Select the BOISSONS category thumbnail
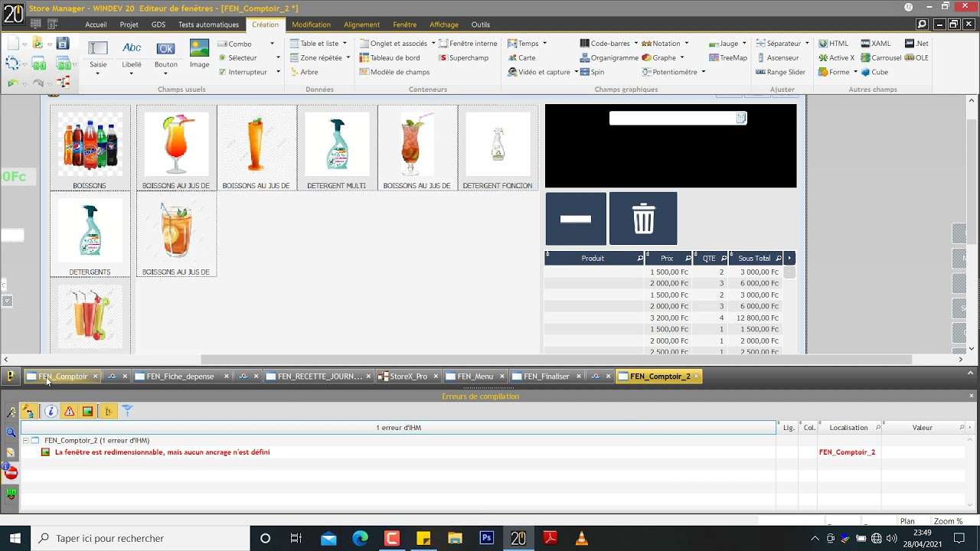The width and height of the screenshot is (980, 551). (x=90, y=148)
